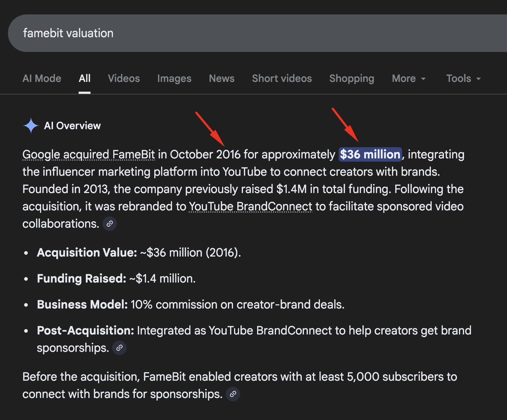The width and height of the screenshot is (507, 420).
Task: Open the Videos tab
Action: click(124, 78)
